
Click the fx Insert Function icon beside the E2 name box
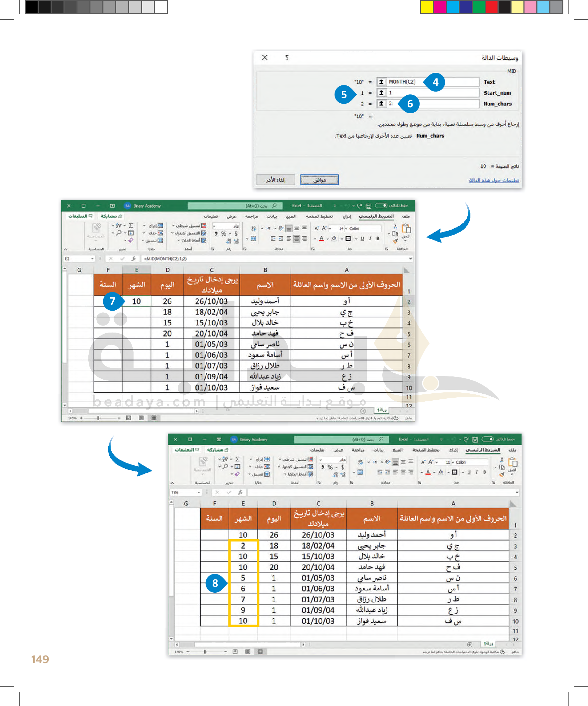[x=134, y=258]
